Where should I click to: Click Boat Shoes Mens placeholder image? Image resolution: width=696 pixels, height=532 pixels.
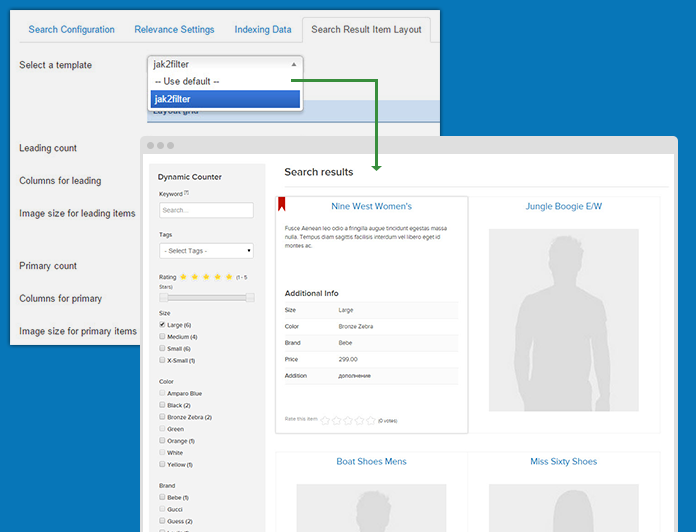tap(372, 508)
